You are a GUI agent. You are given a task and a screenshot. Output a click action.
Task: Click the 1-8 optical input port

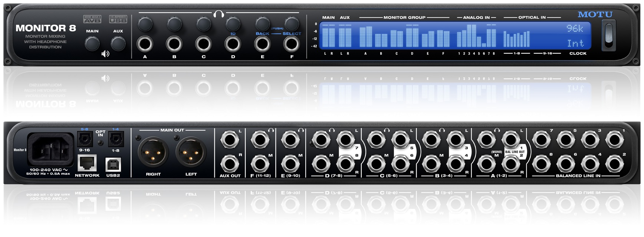(x=115, y=140)
